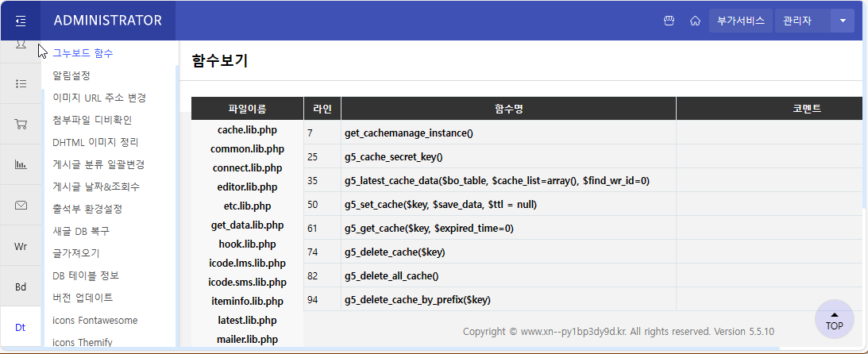
Task: Open the 버전 업데이트 menu item
Action: click(83, 298)
